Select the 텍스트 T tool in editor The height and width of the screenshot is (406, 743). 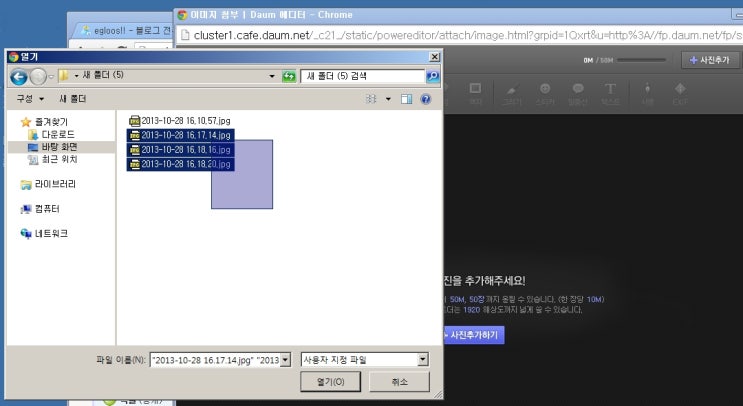pos(610,93)
